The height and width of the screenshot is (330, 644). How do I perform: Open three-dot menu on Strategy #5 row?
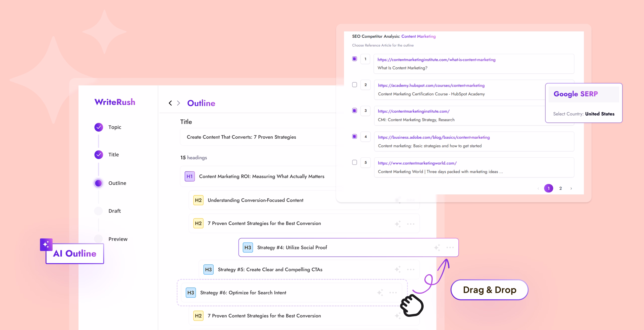(411, 269)
